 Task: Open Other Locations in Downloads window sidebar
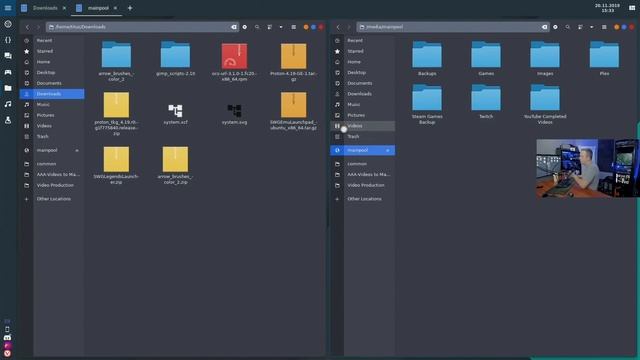[x=52, y=199]
